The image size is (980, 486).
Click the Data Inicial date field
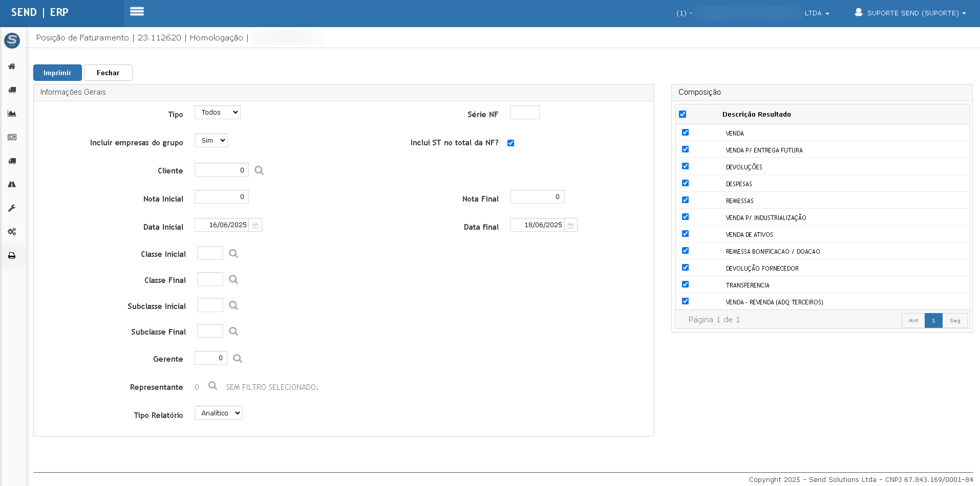pos(222,225)
